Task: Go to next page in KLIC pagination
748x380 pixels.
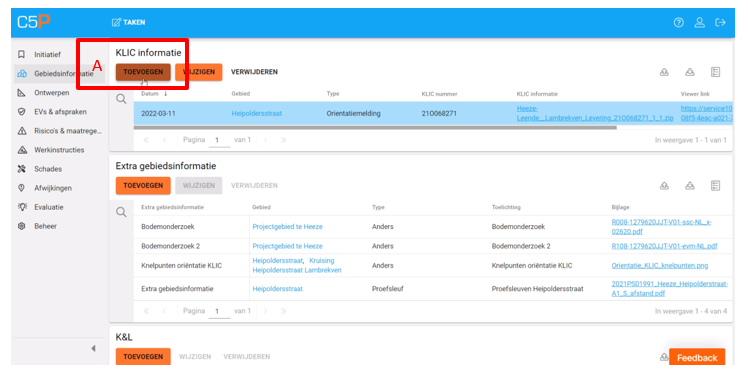Action: click(x=266, y=140)
